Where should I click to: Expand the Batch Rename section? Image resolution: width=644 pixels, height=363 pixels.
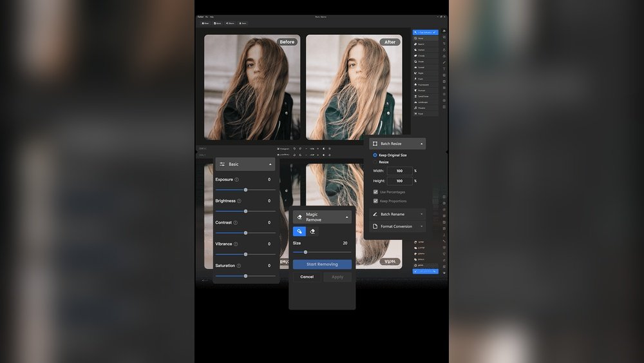421,214
